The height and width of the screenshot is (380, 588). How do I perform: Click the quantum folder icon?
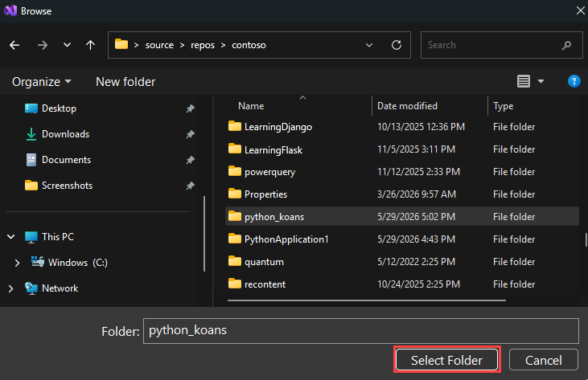(x=235, y=261)
